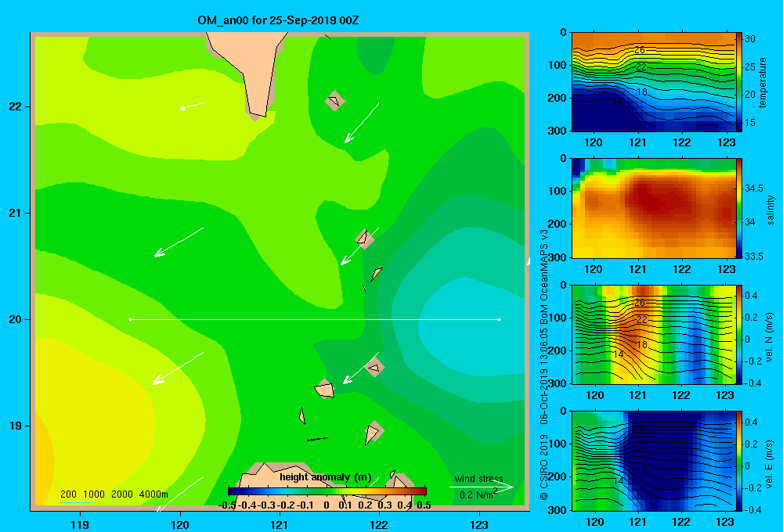Open the salinity section panel
Image resolution: width=783 pixels, height=532 pixels.
click(654, 208)
